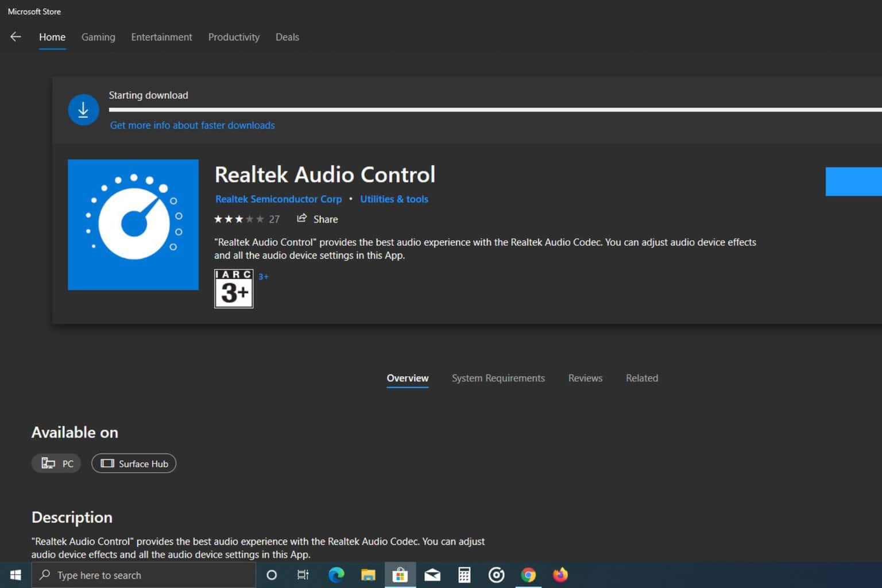Open File Explorer from the taskbar
The width and height of the screenshot is (882, 588).
(368, 575)
